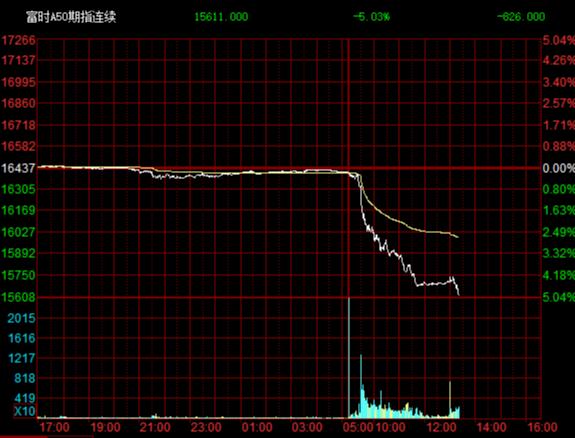Click the 5.04% top right percentage label
This screenshot has width=575, height=438.
(x=558, y=40)
